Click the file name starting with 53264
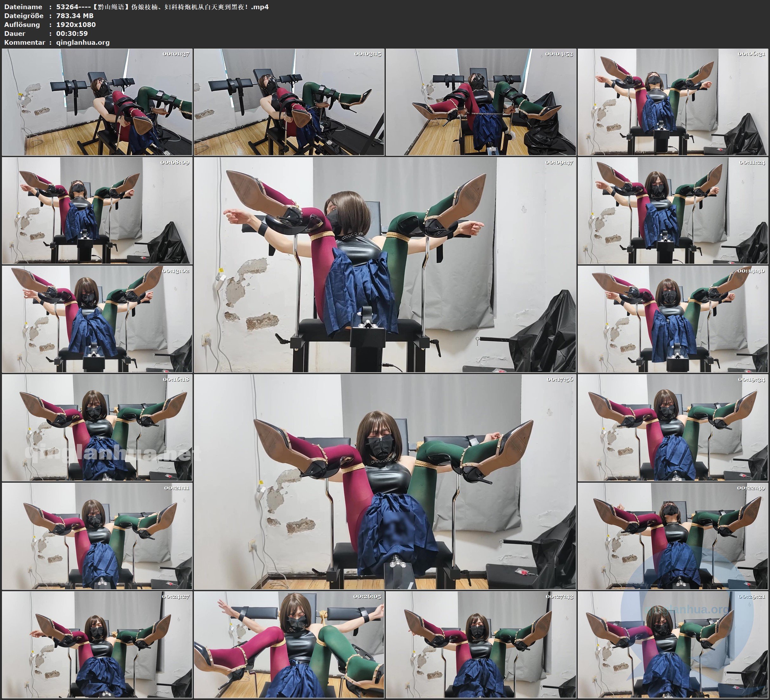 point(162,7)
